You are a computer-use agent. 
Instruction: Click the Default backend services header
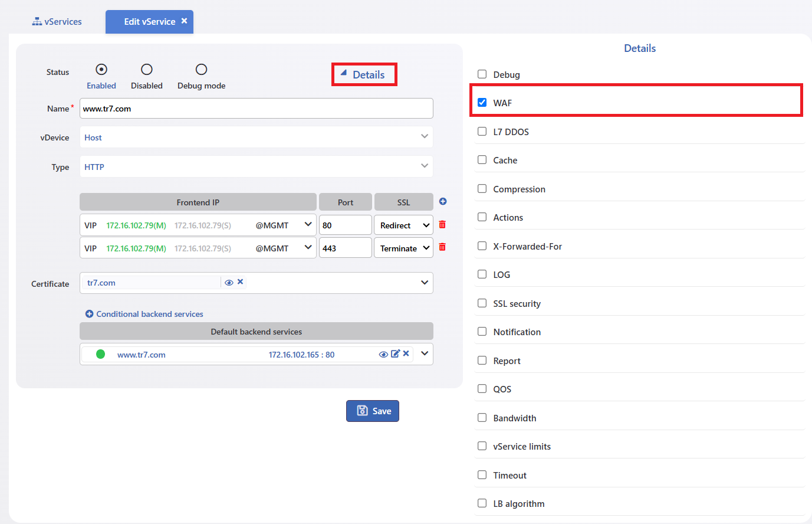(257, 331)
